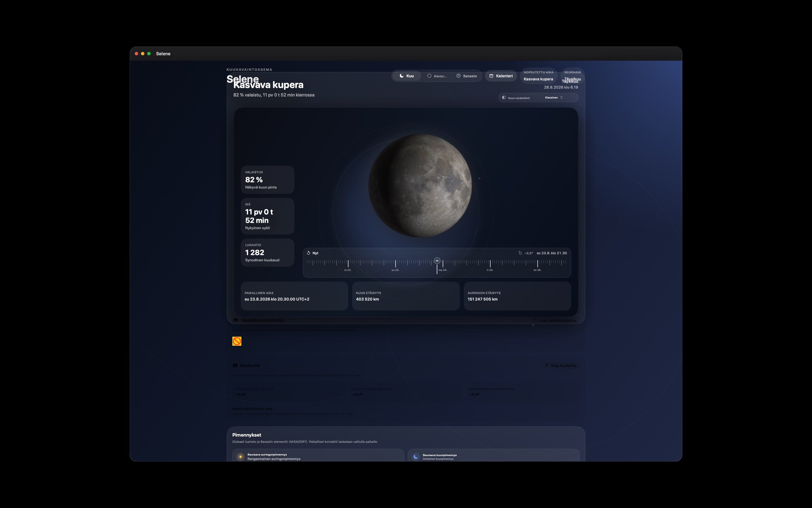Click the Auringon etäisyys card
The height and width of the screenshot is (508, 812).
tap(517, 296)
